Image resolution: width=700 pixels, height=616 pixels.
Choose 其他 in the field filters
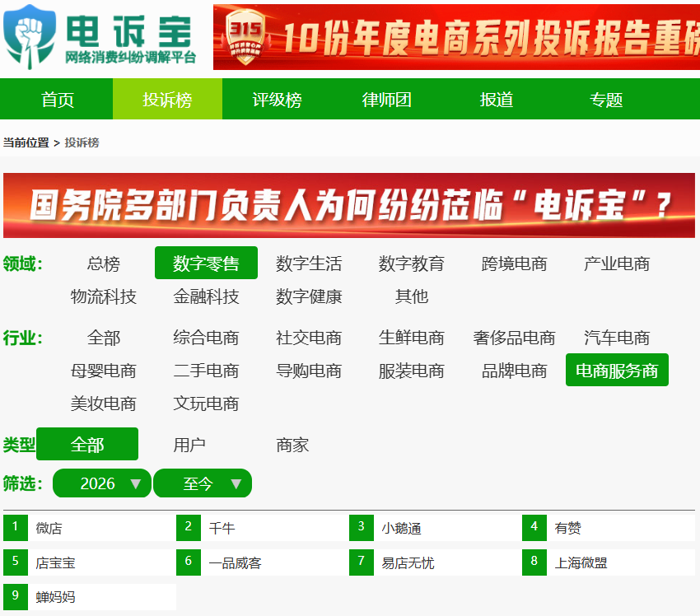pos(412,296)
